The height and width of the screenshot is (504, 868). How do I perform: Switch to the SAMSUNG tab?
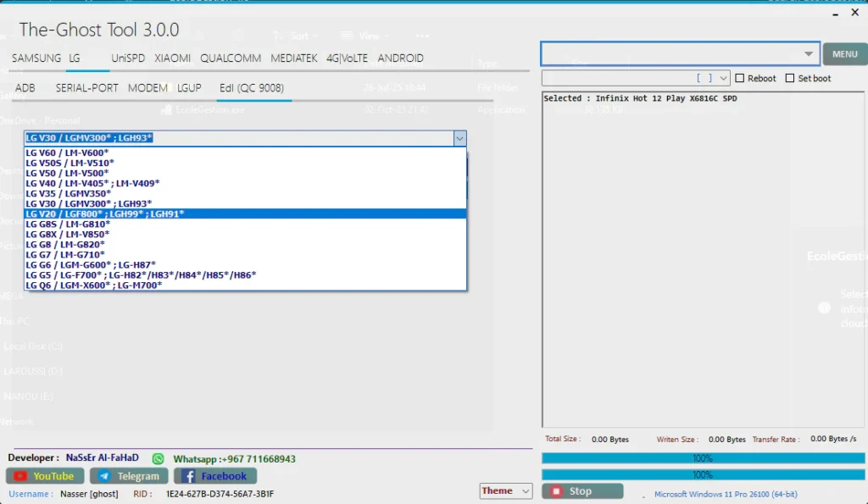pos(36,58)
